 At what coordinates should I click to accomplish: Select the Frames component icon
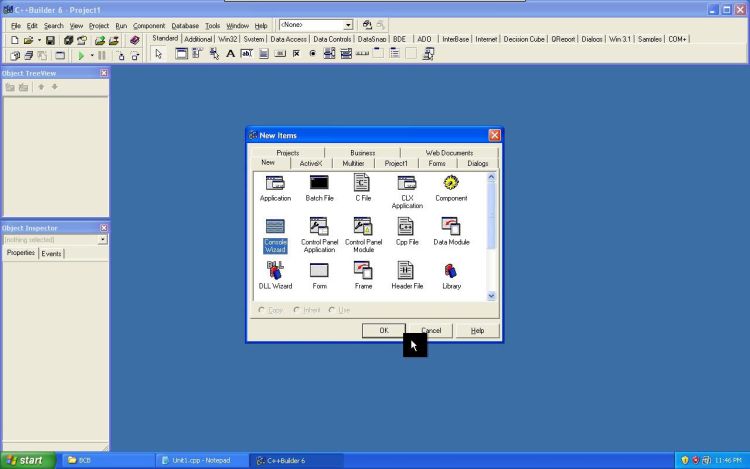(x=181, y=54)
